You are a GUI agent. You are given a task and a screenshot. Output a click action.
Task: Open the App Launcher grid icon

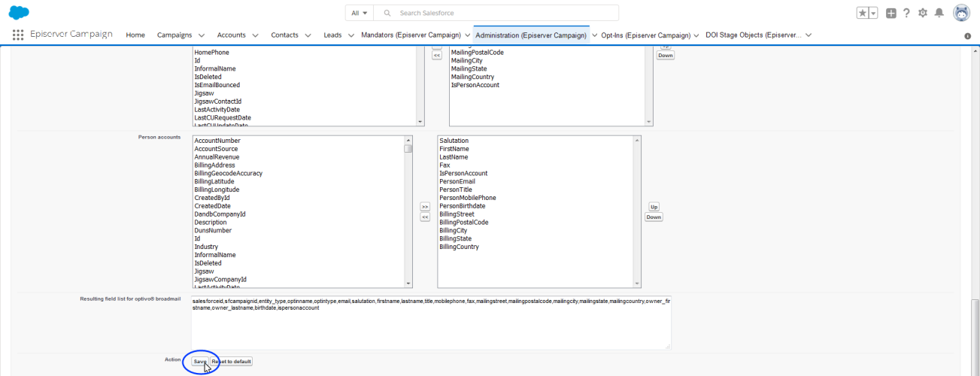[x=18, y=35]
